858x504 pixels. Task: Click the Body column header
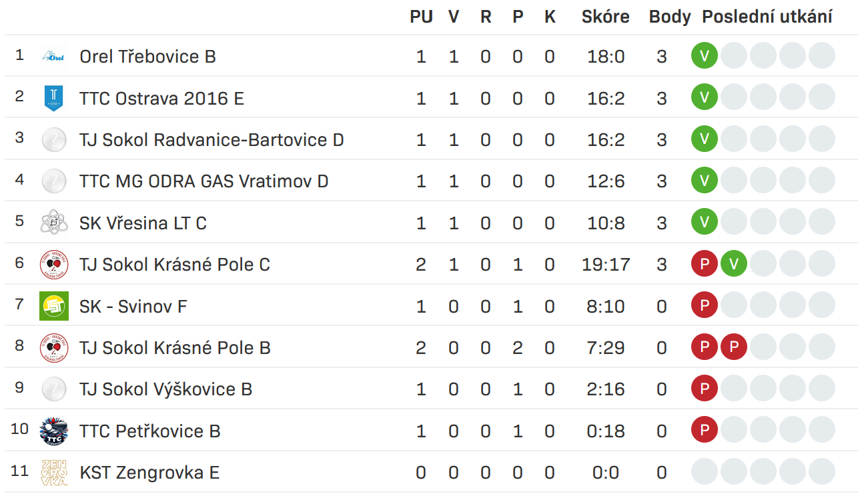pyautogui.click(x=669, y=17)
